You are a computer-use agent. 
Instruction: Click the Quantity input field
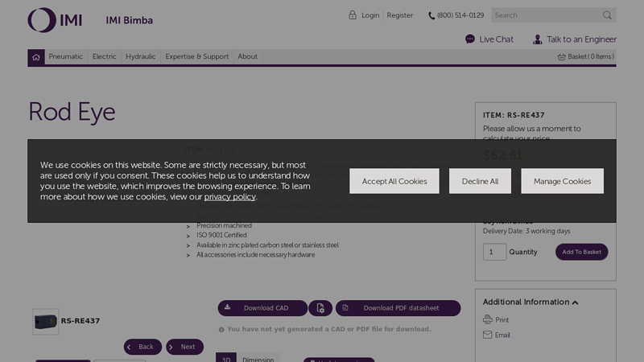[494, 252]
